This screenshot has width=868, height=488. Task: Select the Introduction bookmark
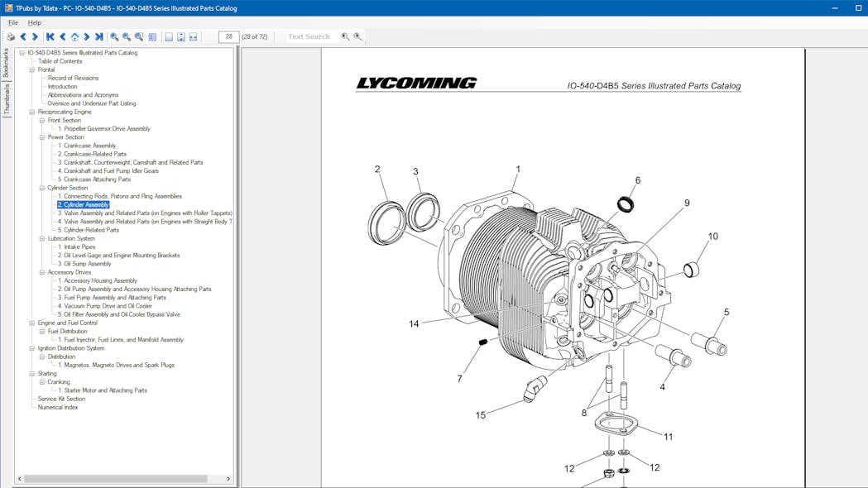point(63,86)
